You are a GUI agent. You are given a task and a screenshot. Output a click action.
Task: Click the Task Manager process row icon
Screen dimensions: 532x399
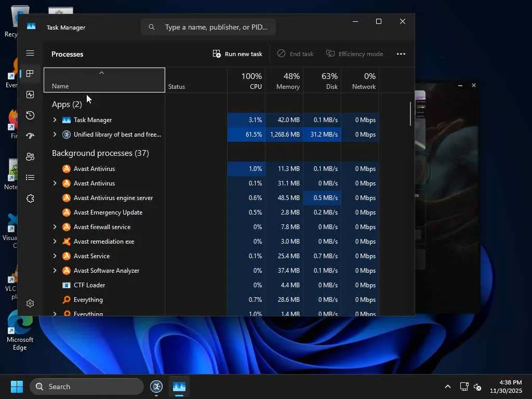(66, 120)
